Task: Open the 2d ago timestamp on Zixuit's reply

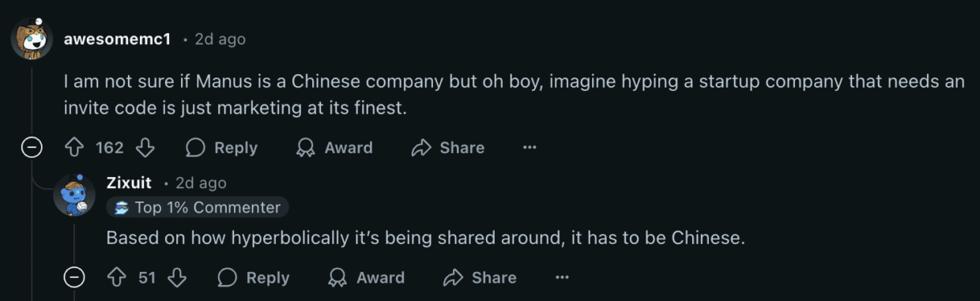Action: pyautogui.click(x=201, y=183)
